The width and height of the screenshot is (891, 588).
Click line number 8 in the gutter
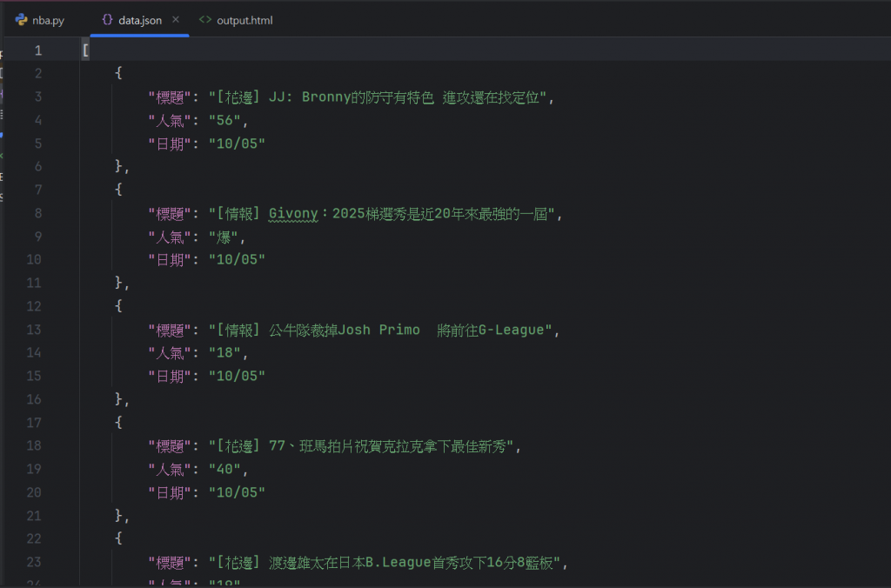(38, 213)
